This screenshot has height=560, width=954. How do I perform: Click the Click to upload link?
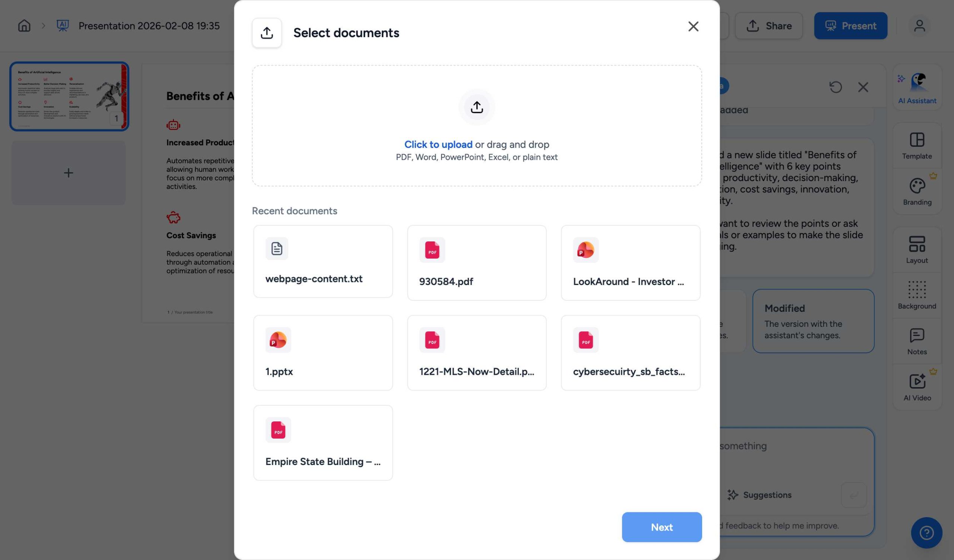[438, 145]
